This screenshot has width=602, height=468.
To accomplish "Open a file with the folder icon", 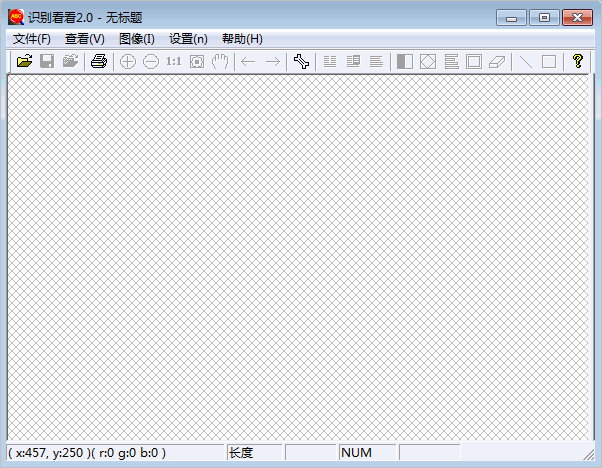I will (x=24, y=61).
